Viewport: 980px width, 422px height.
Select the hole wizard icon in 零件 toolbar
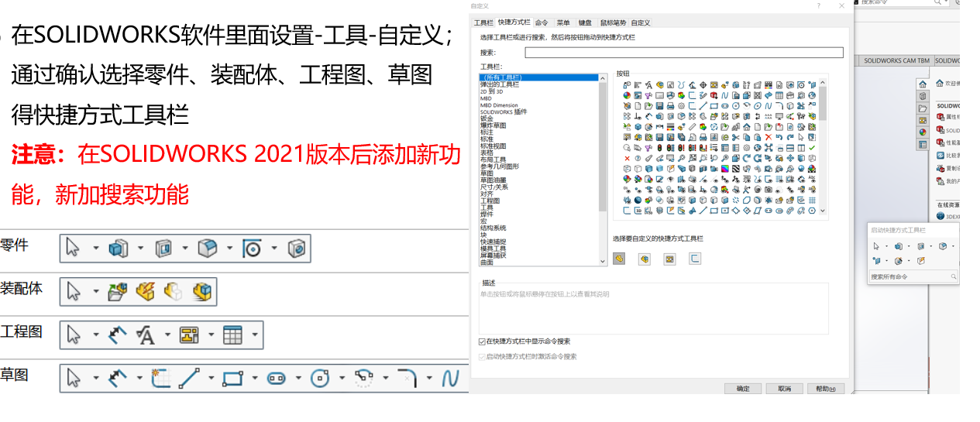pyautogui.click(x=297, y=248)
